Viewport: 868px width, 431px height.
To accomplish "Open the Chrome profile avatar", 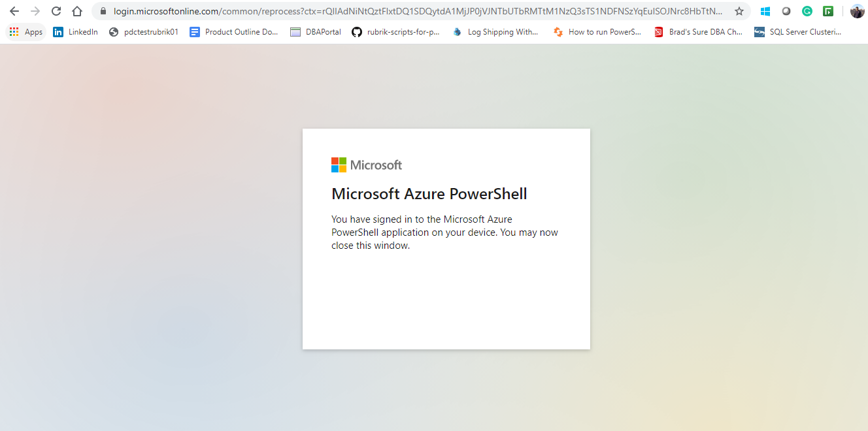I will [x=857, y=11].
